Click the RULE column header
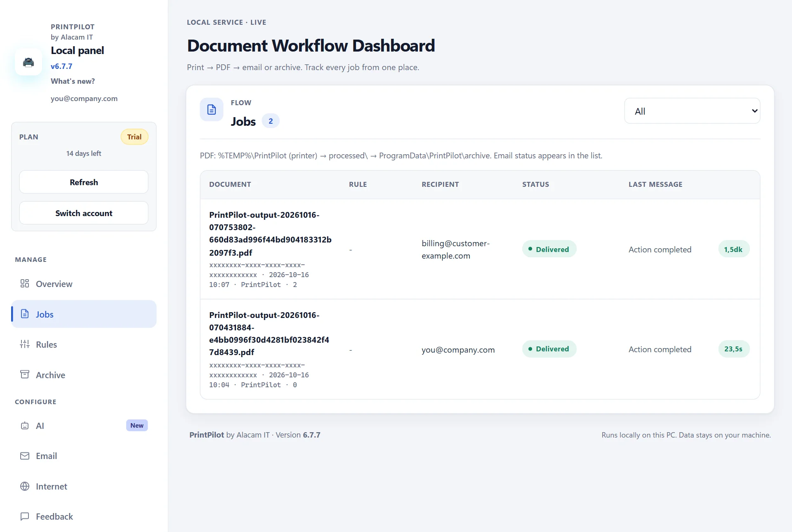This screenshot has width=792, height=532. click(358, 184)
